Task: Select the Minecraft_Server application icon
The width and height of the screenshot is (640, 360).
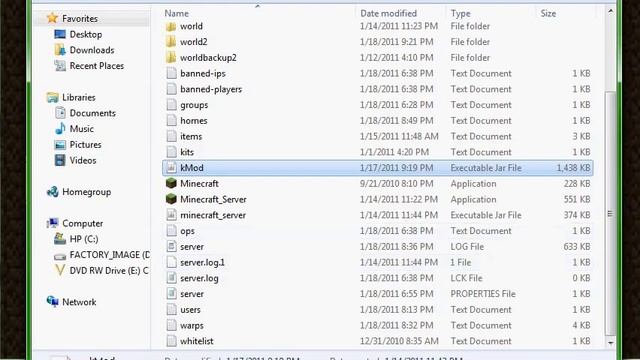Action: [x=171, y=200]
